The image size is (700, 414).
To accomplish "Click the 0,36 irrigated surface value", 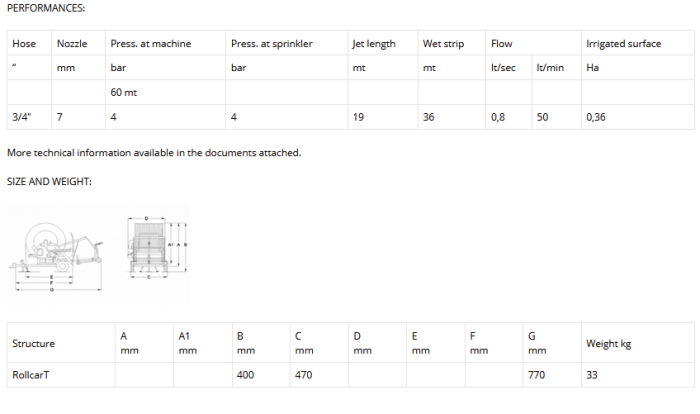I will (x=596, y=117).
